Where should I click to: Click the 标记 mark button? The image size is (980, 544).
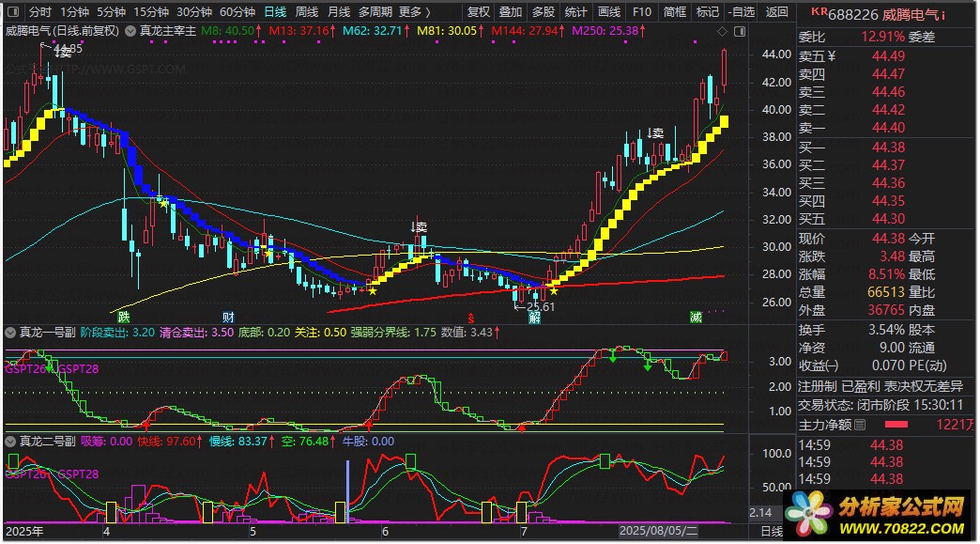click(x=707, y=12)
